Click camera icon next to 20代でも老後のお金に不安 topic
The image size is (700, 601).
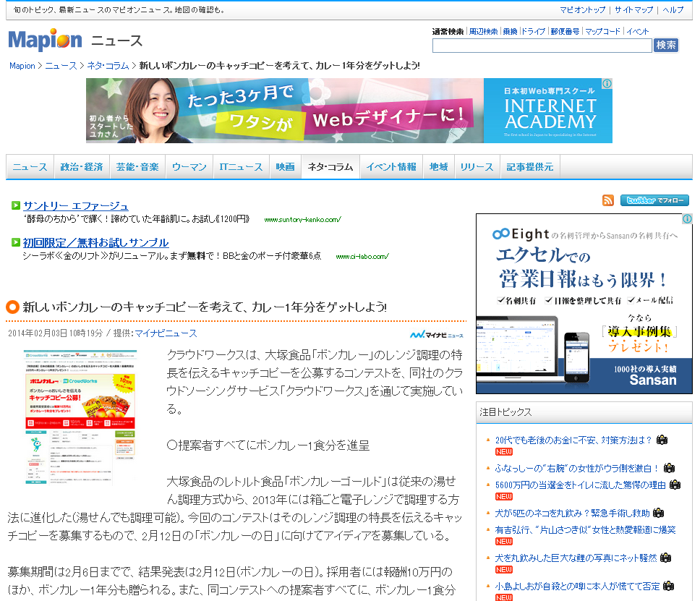coord(662,440)
